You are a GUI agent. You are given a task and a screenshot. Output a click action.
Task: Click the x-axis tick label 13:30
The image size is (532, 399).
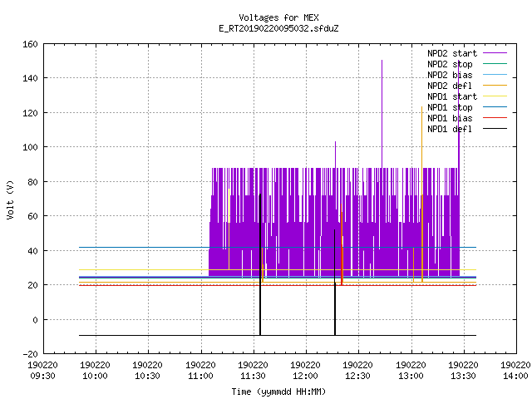[x=464, y=376]
